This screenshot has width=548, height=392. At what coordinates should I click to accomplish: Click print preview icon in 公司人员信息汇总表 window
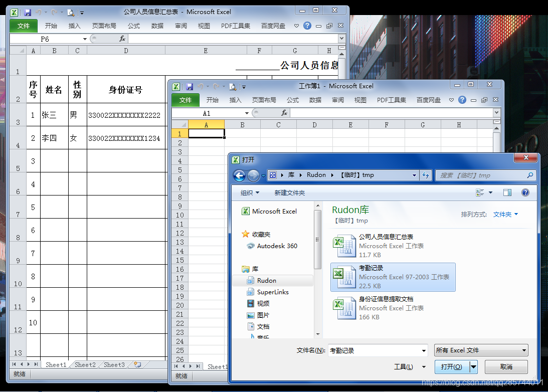[71, 13]
